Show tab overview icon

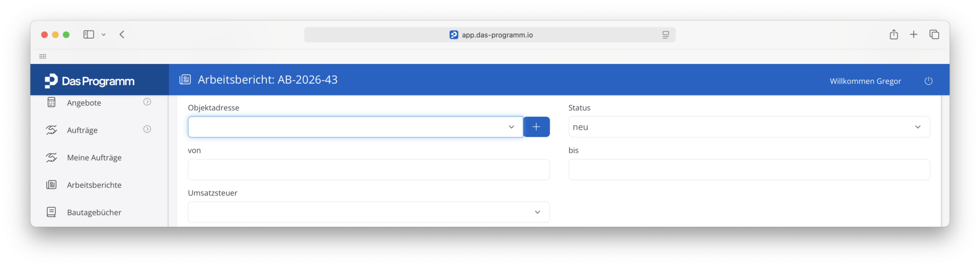point(934,34)
